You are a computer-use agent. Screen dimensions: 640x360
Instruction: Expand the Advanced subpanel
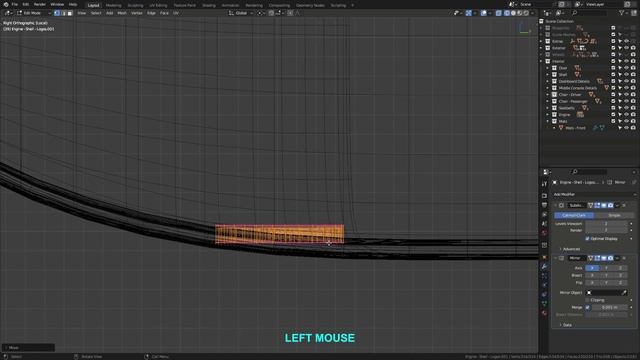(571, 249)
